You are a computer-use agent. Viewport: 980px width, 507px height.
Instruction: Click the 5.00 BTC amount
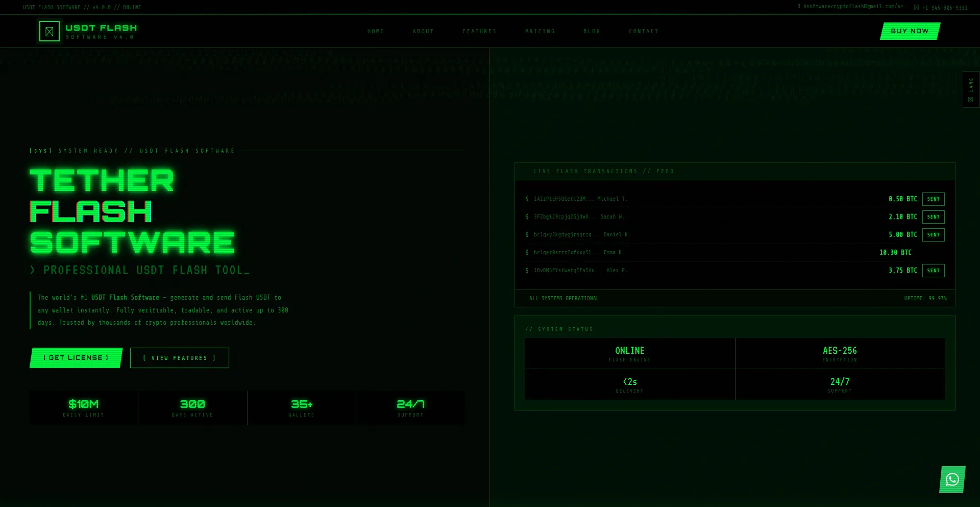coord(903,234)
